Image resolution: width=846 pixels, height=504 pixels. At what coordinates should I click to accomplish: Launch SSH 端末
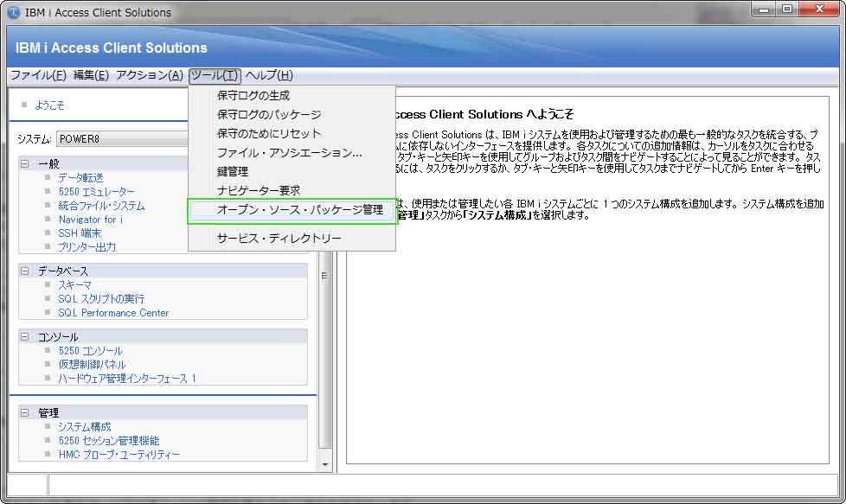point(80,233)
